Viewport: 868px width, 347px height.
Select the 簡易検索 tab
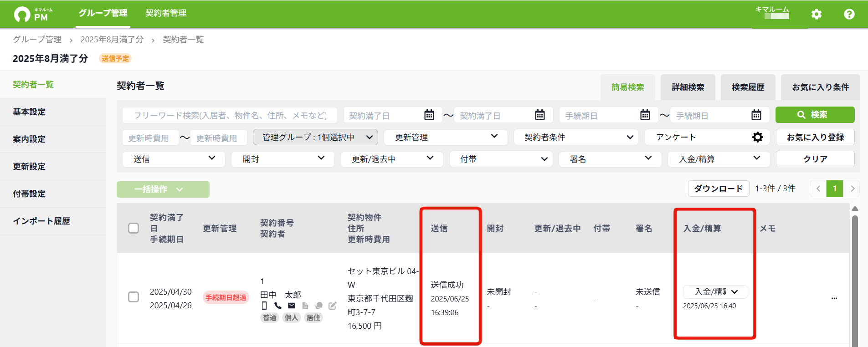pos(628,87)
